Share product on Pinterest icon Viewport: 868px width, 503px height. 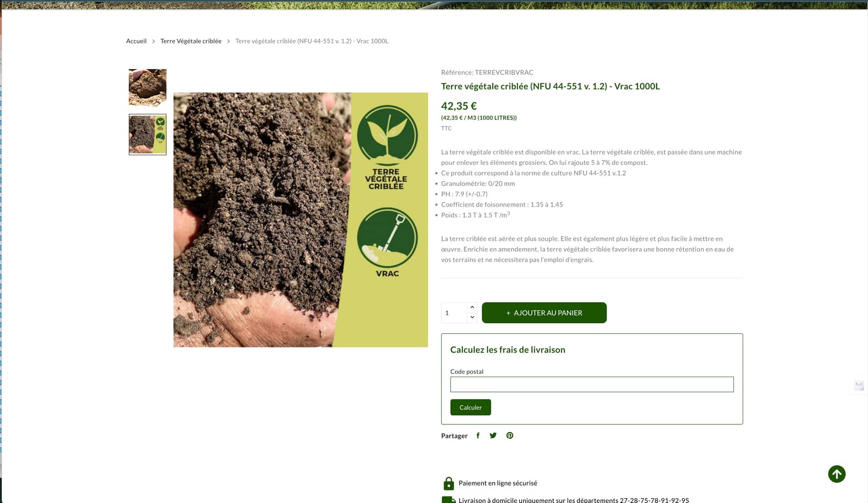(509, 435)
